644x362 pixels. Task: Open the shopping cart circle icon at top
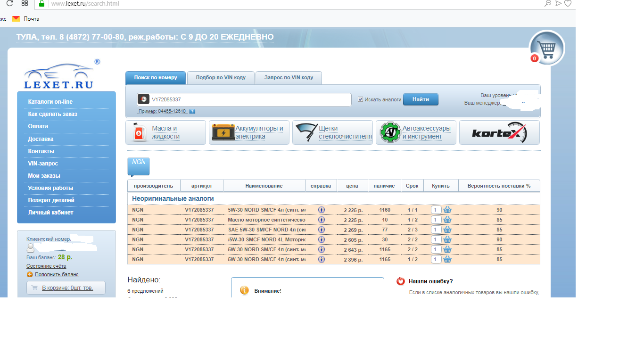pyautogui.click(x=547, y=48)
